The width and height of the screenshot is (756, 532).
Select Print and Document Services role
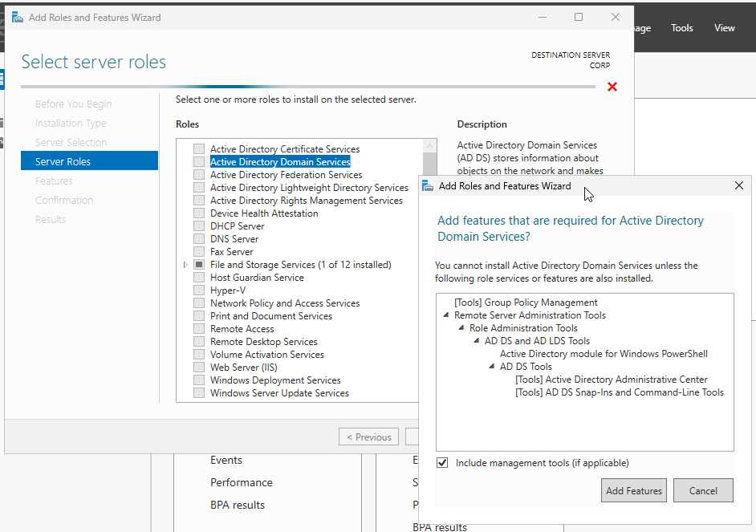coord(271,316)
